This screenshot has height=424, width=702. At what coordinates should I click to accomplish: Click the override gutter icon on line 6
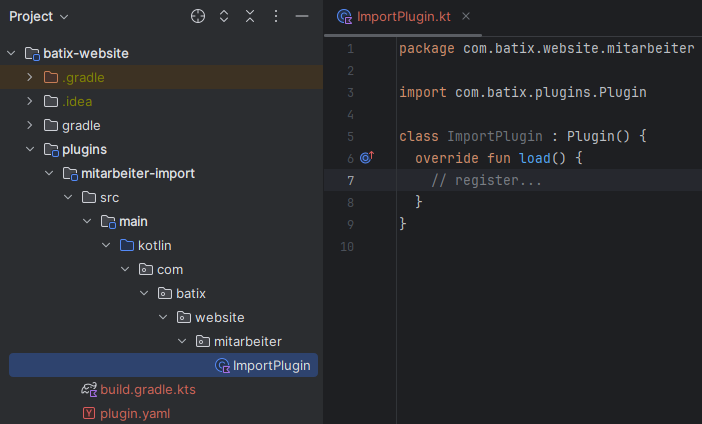pos(366,158)
